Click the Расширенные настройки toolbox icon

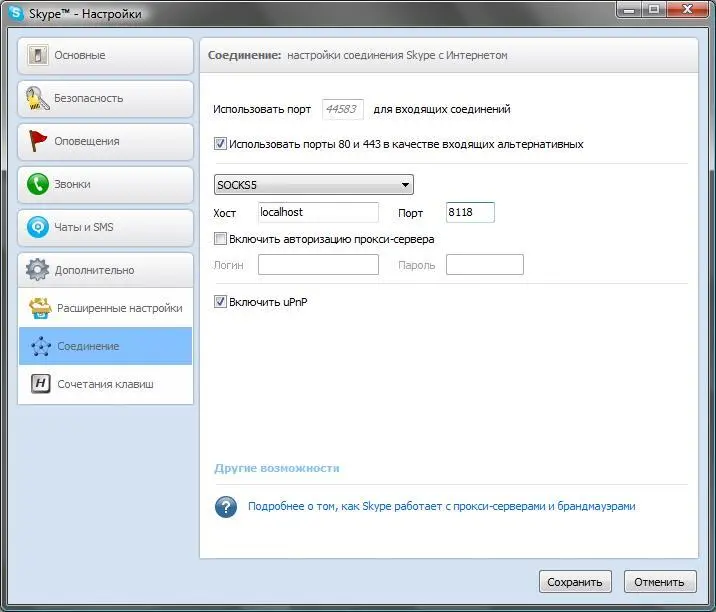click(x=41, y=308)
